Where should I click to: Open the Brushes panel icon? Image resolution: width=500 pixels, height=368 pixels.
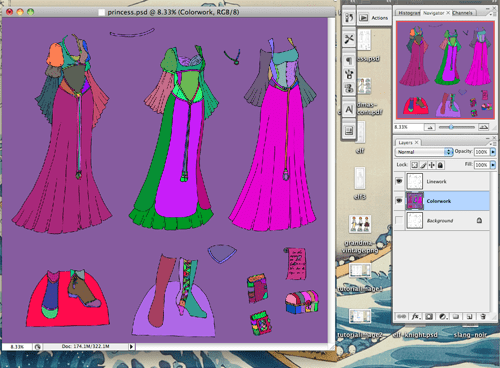tap(349, 74)
